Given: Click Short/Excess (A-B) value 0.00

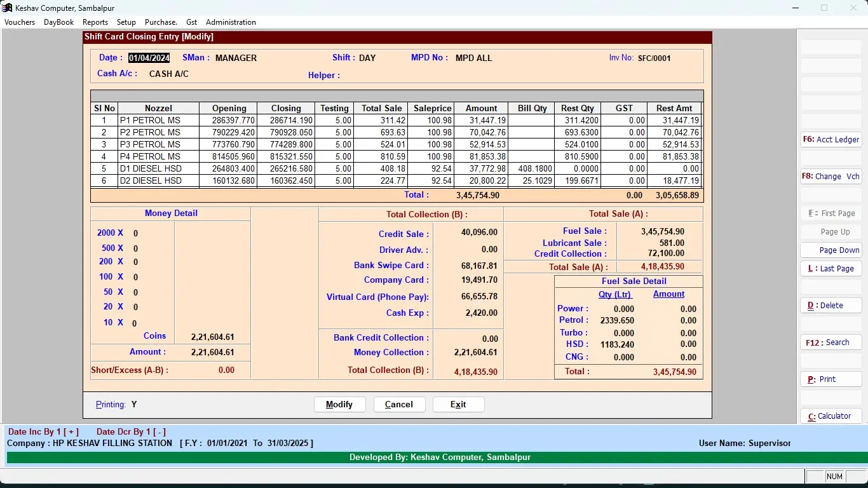Looking at the screenshot, I should pos(226,370).
